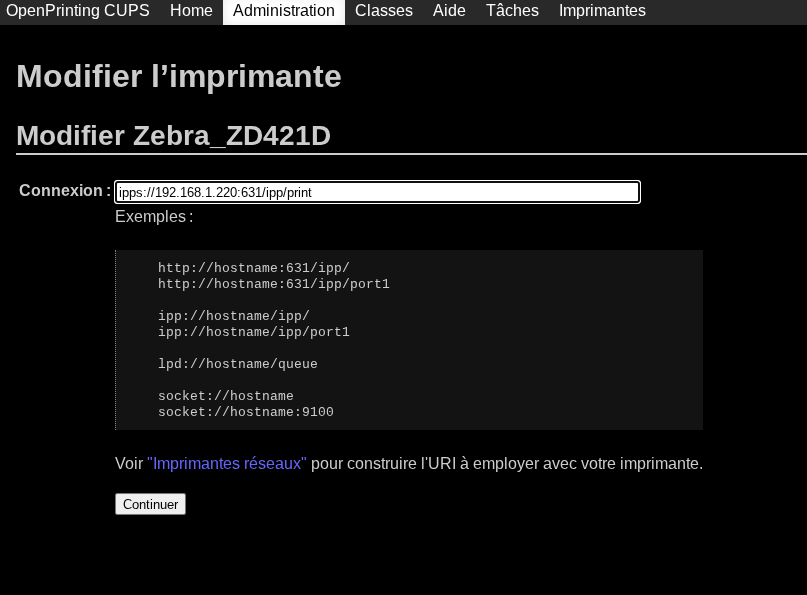Screen dimensions: 807x595
Task: Open the OpenPrinting CUPS home link
Action: point(78,11)
